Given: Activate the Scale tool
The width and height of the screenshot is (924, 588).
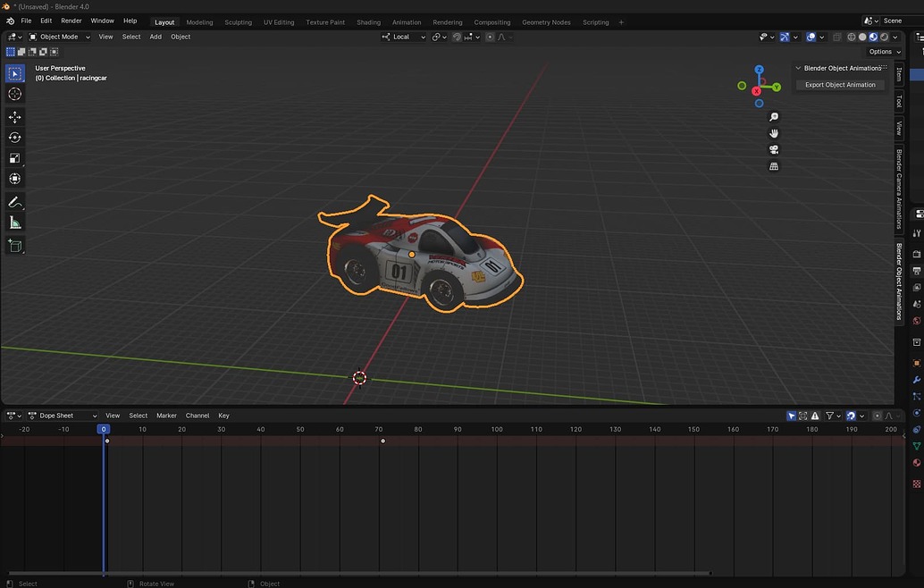Looking at the screenshot, I should pos(14,157).
